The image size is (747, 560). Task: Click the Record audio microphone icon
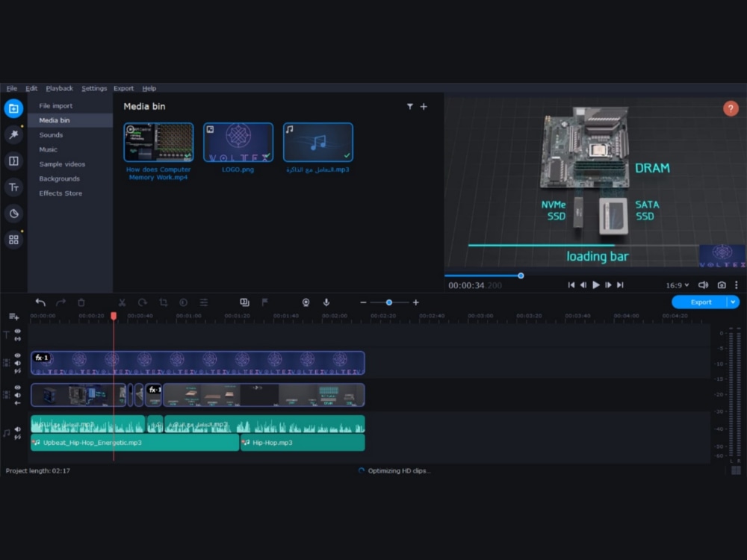(x=326, y=302)
